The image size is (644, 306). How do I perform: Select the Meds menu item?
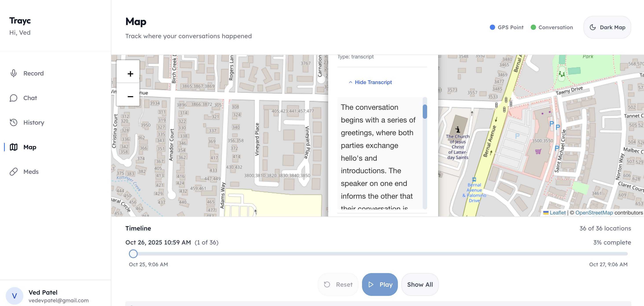(x=31, y=172)
